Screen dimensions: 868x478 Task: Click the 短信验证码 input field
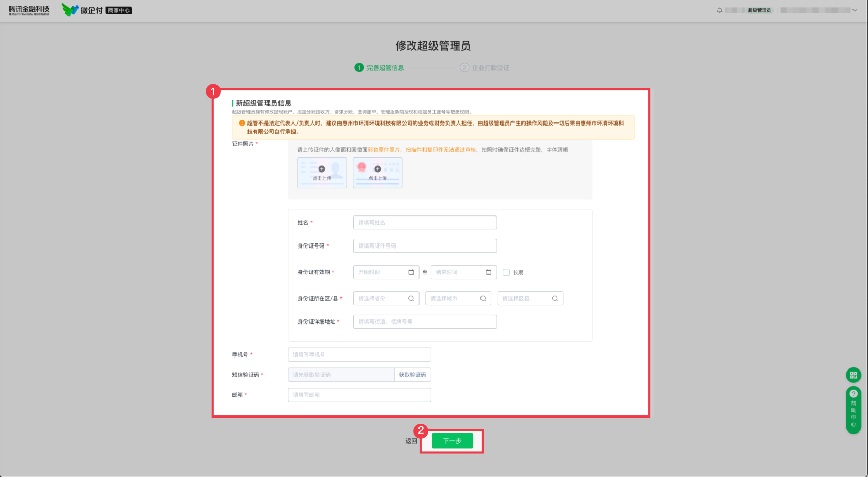click(341, 375)
